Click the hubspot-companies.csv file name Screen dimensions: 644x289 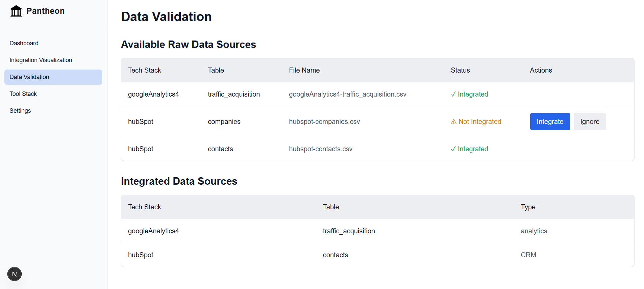pos(324,122)
